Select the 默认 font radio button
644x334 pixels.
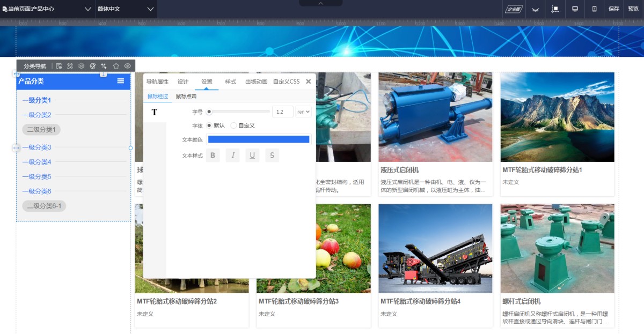tap(209, 125)
